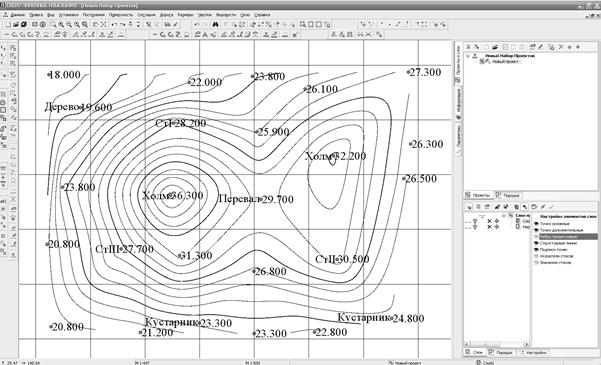Switch to the Настройки tab at bottom
This screenshot has width=601, height=365.
[534, 352]
